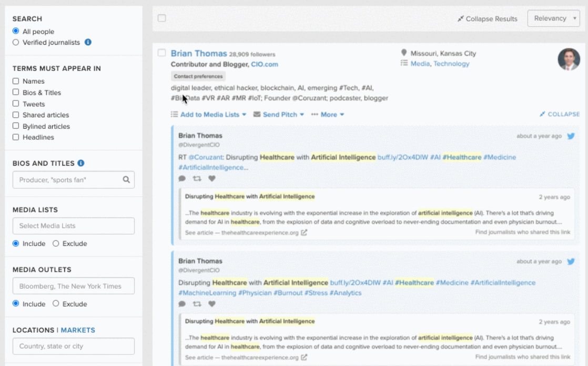Click the magnifier icon in the Bios and Titles field

[x=126, y=179]
